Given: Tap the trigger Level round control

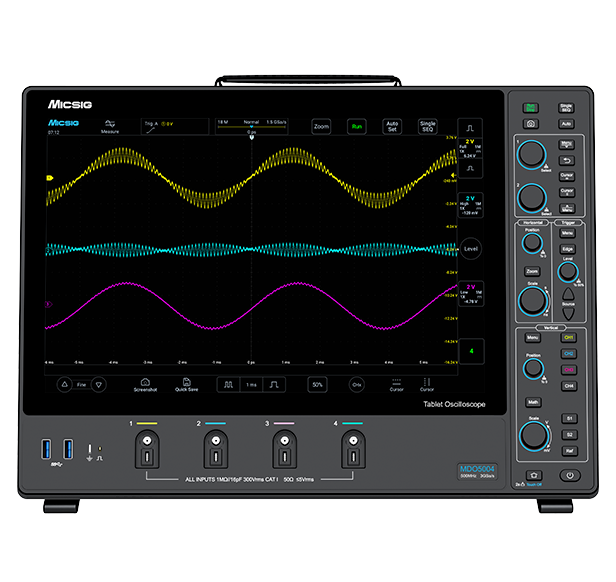Looking at the screenshot, I should point(472,247).
